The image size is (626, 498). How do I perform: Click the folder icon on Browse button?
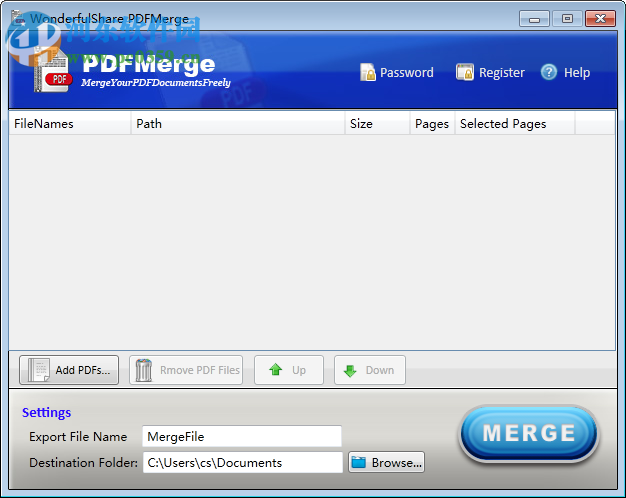[x=359, y=462]
